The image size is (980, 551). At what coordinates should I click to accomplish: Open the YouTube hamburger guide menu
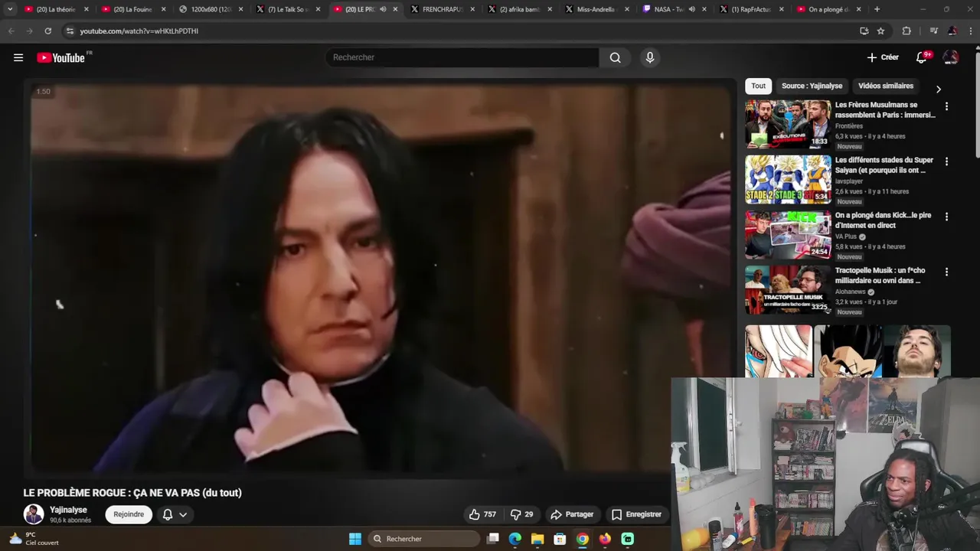18,57
